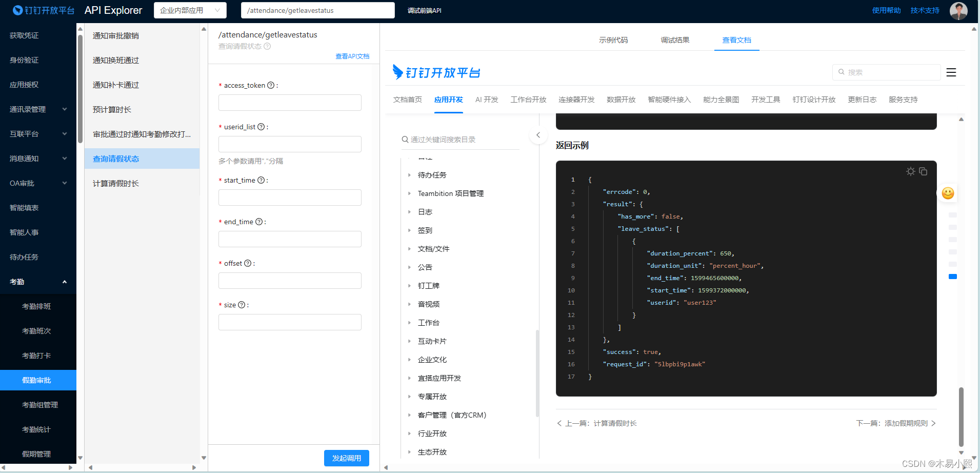Image resolution: width=980 pixels, height=473 pixels.
Task: Click 使用帮助 link in header
Action: [x=886, y=10]
